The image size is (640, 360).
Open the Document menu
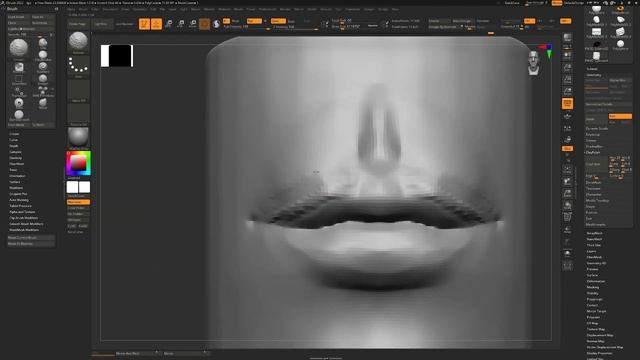click(x=110, y=9)
